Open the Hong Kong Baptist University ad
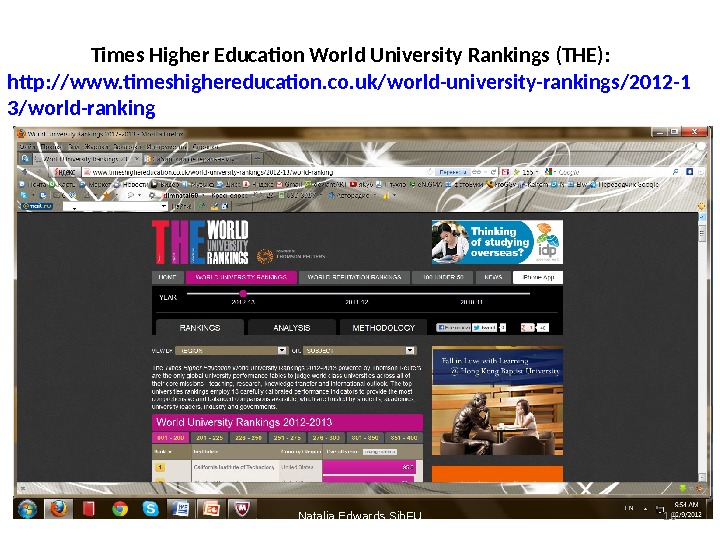This screenshot has height=540, width=720. point(497,401)
